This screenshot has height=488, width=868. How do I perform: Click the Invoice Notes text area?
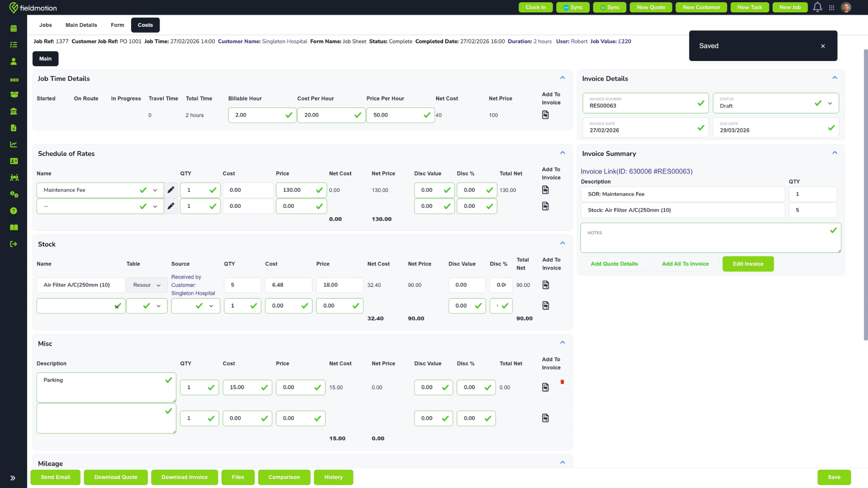(x=710, y=238)
